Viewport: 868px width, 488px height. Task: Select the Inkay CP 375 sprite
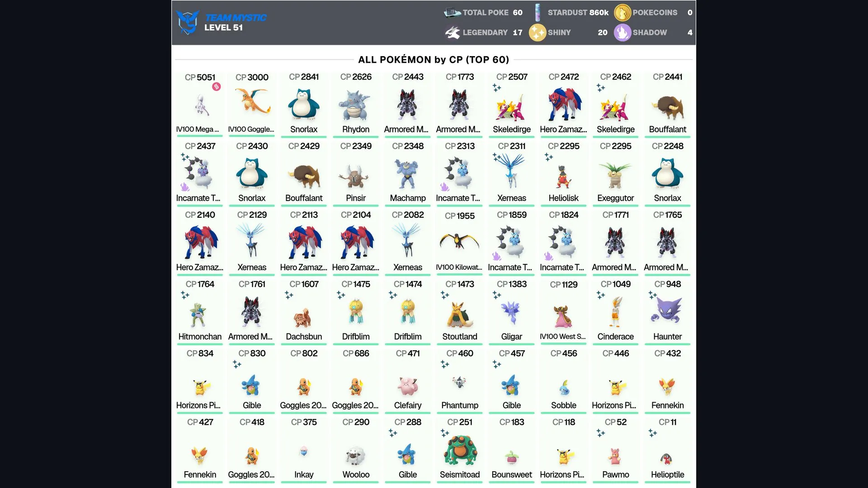(304, 451)
